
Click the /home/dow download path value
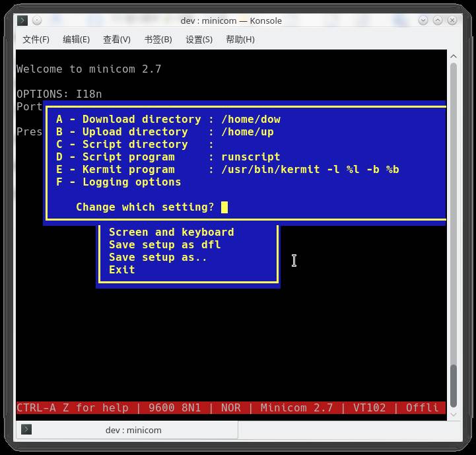(251, 120)
